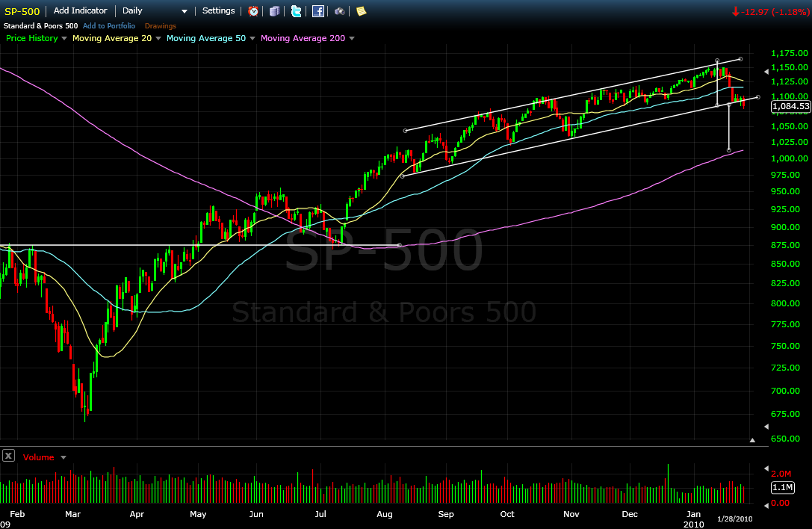The width and height of the screenshot is (812, 529).
Task: Click the Add to Portfolio link
Action: 108,25
